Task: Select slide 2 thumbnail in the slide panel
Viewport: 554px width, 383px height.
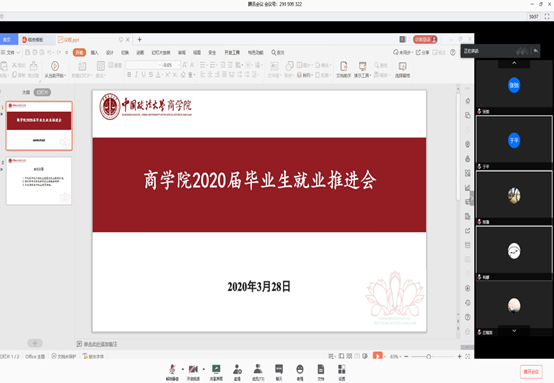Action: pos(39,181)
